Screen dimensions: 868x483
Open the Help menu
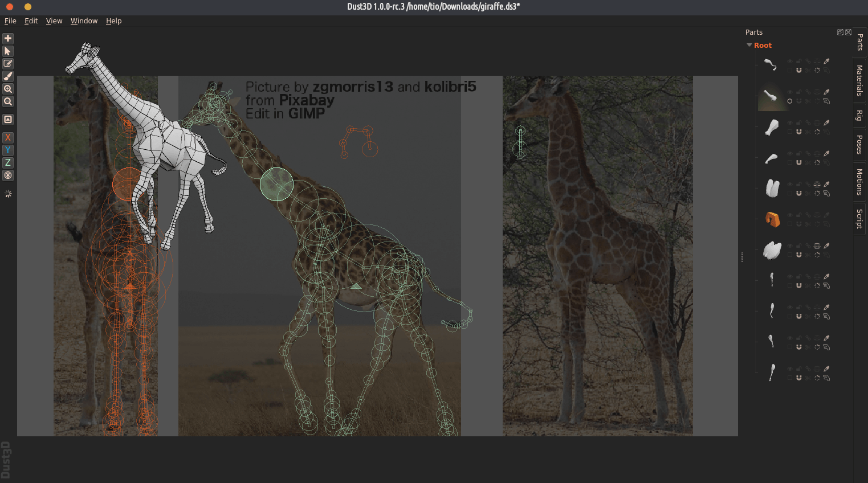(113, 21)
